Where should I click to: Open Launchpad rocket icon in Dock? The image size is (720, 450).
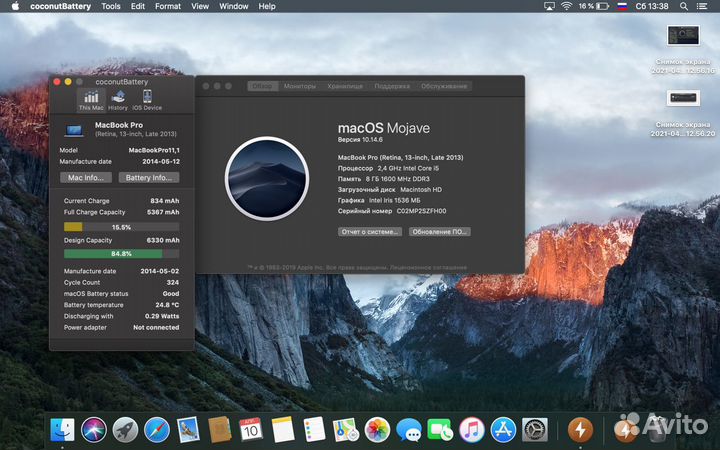[125, 430]
